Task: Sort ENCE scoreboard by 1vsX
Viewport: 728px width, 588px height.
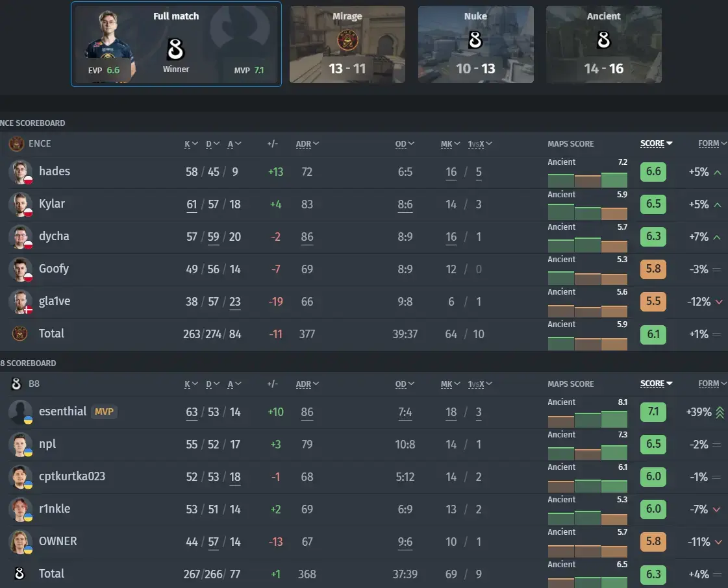Action: pos(480,144)
